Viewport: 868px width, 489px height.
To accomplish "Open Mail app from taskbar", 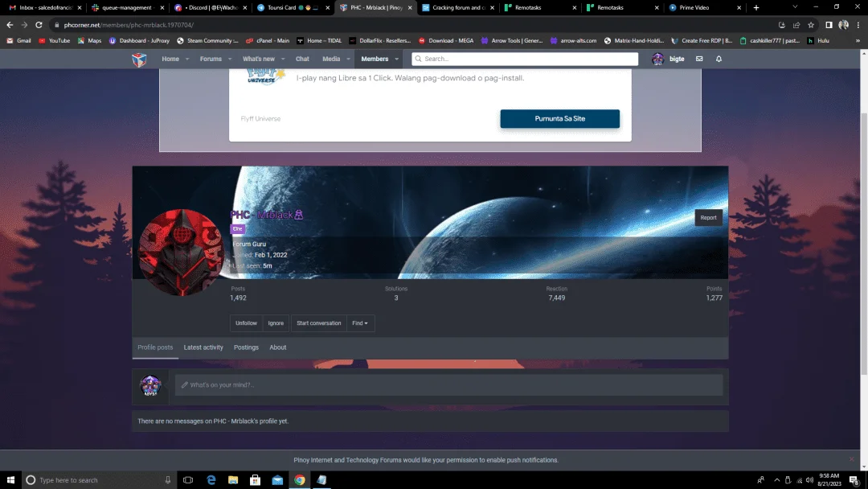I will [277, 480].
